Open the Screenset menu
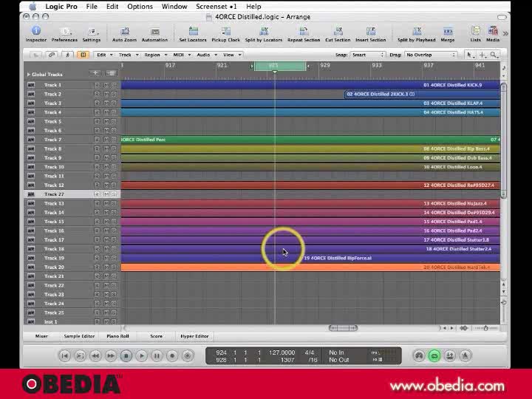The width and height of the screenshot is (532, 399). [x=216, y=7]
